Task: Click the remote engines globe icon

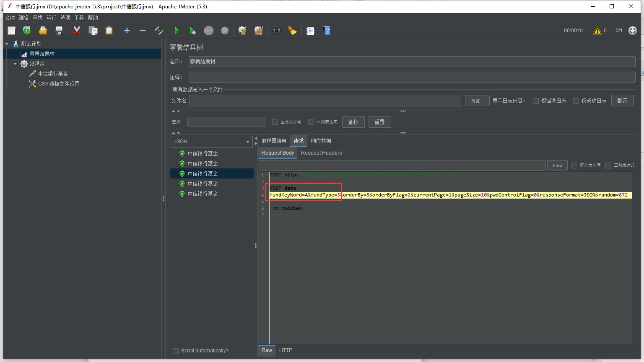Action: [633, 31]
